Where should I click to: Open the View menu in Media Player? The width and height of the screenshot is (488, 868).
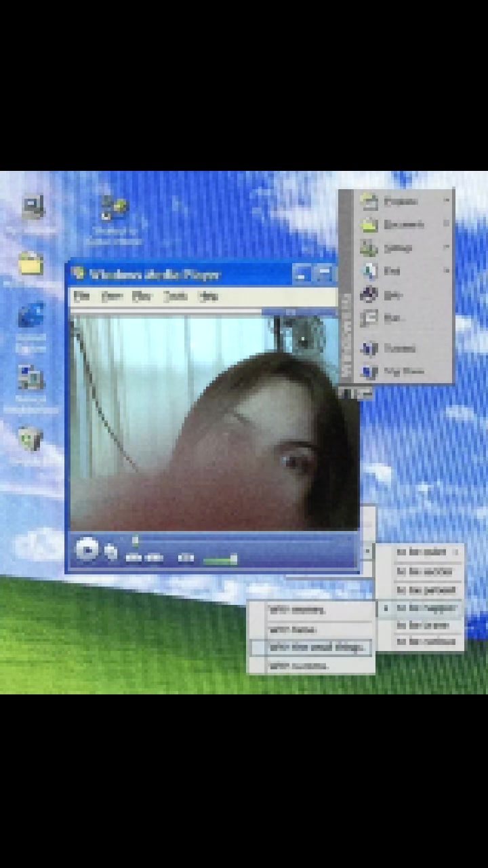[x=110, y=296]
